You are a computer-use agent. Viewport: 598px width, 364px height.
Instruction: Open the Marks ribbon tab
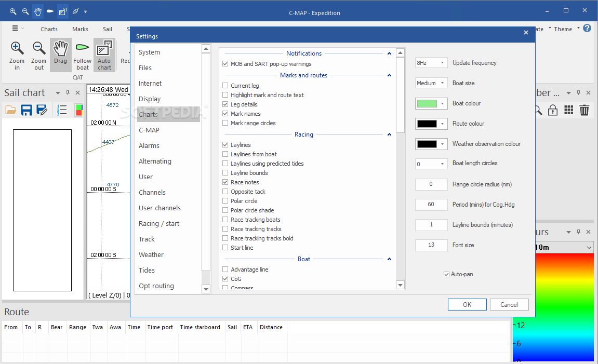tap(80, 29)
